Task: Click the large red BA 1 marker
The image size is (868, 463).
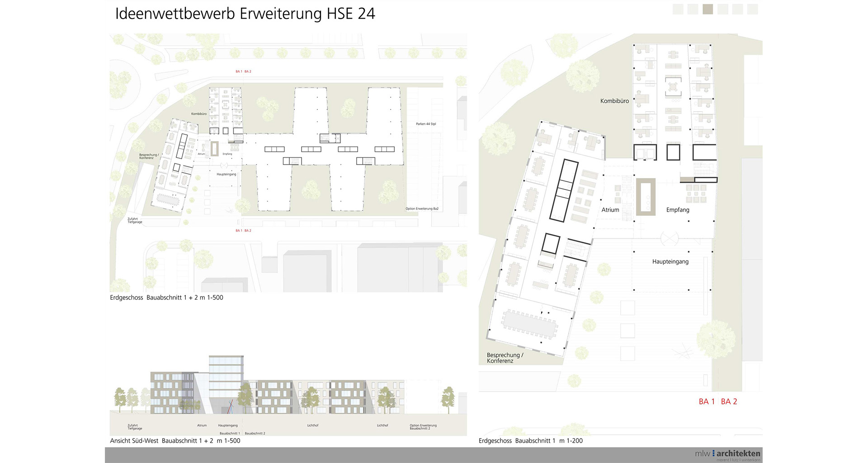Action: tap(707, 402)
